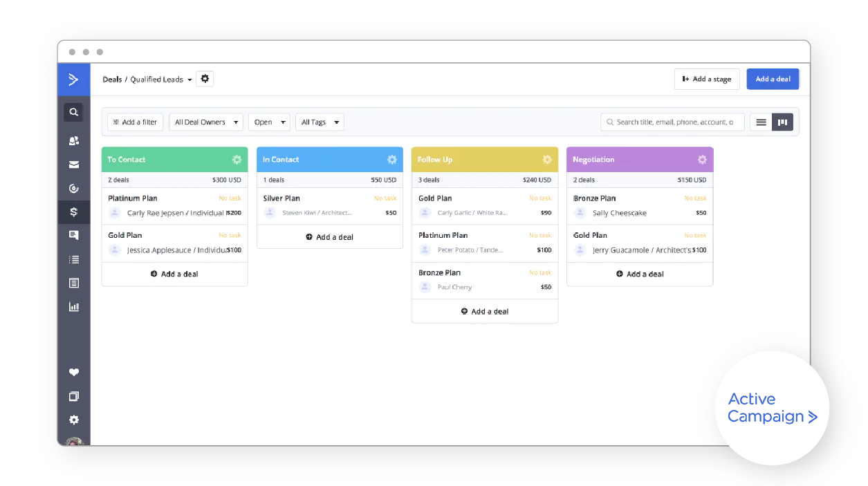Switch to board (kanban) view
Viewport: 868px width, 486px height.
[x=782, y=122]
